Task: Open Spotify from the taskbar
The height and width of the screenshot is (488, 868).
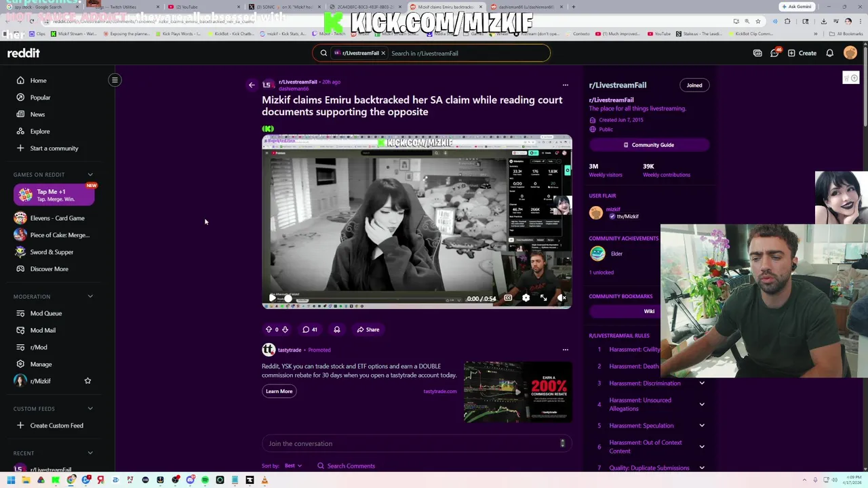Action: (x=205, y=481)
